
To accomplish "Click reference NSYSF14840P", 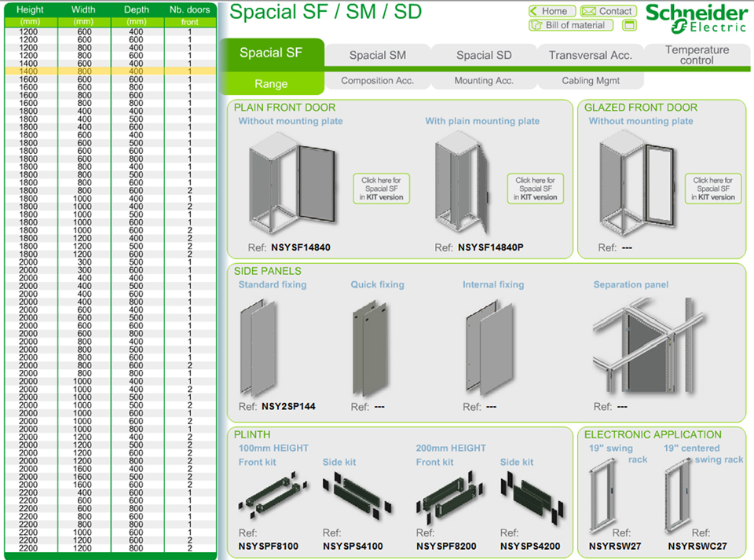I will [x=490, y=247].
